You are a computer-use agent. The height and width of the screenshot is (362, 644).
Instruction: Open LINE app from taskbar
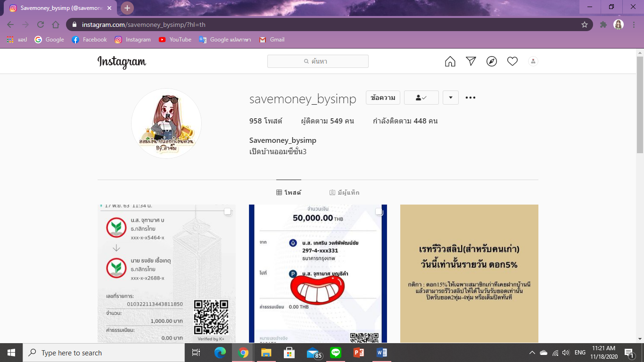336,353
